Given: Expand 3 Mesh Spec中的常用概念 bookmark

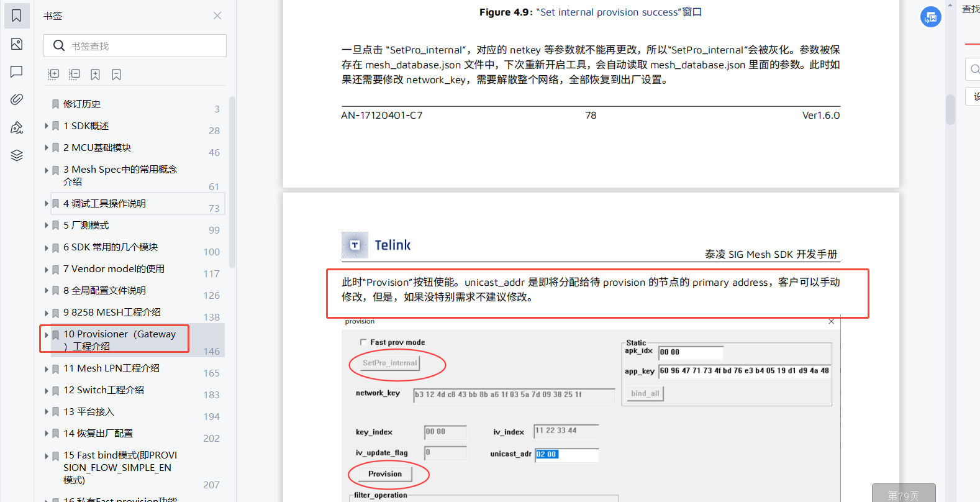Looking at the screenshot, I should (47, 170).
